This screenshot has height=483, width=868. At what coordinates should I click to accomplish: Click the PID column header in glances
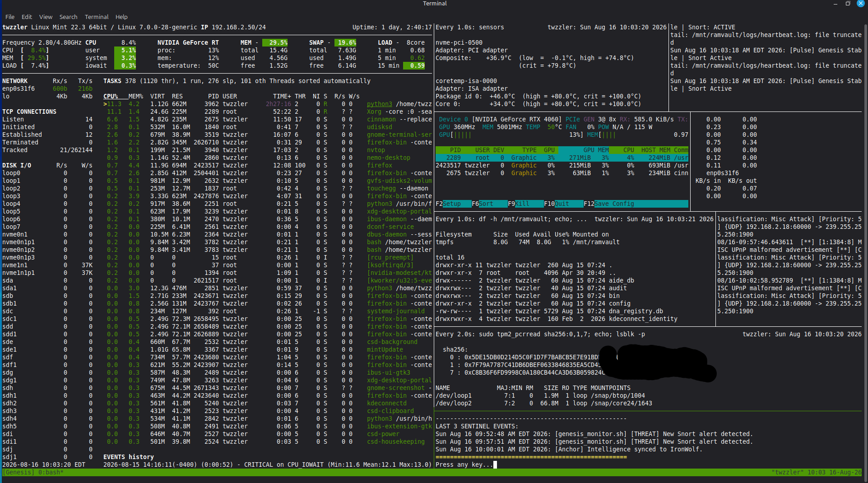(x=214, y=96)
